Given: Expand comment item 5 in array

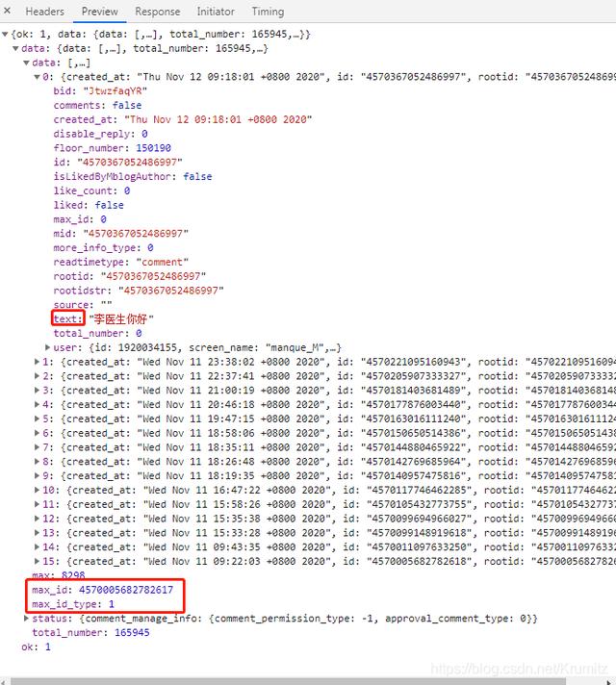Looking at the screenshot, I should click(x=37, y=419).
